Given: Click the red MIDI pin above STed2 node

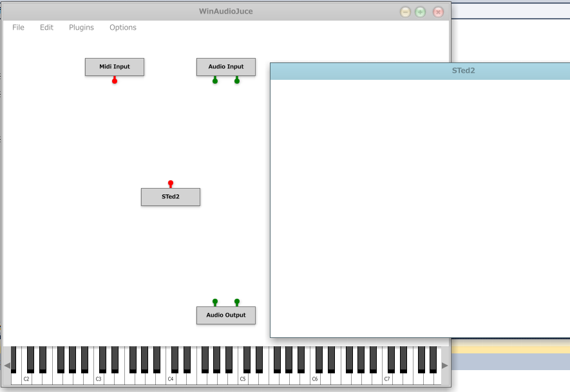Looking at the screenshot, I should [171, 183].
